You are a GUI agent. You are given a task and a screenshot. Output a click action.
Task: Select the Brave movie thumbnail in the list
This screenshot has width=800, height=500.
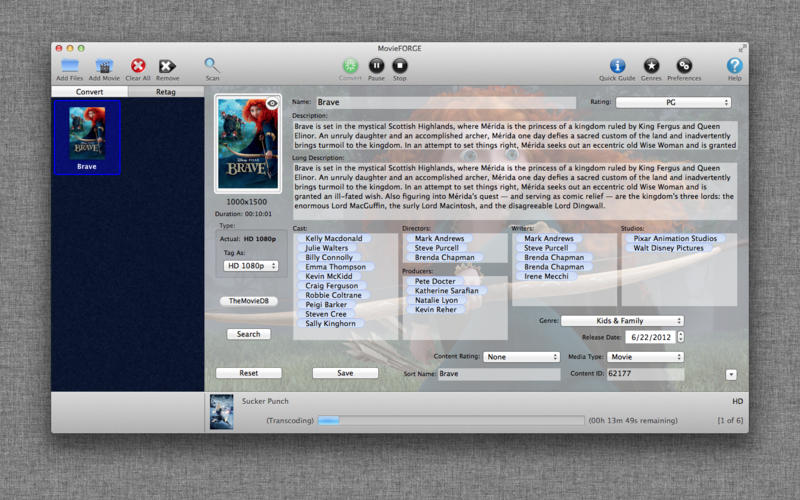tap(87, 137)
